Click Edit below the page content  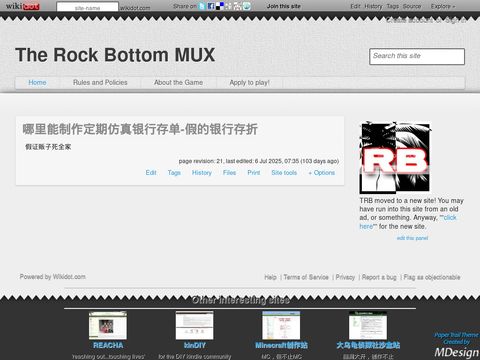[x=151, y=173]
